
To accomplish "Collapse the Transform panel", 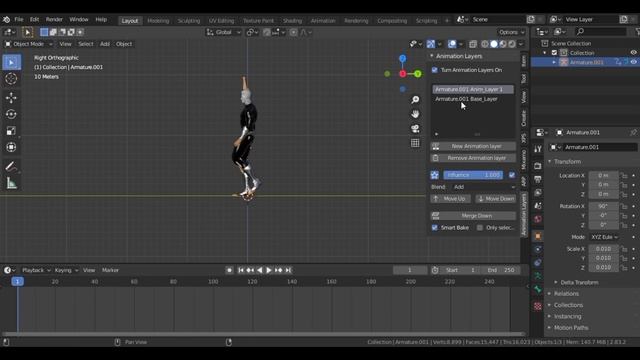I will coord(550,162).
